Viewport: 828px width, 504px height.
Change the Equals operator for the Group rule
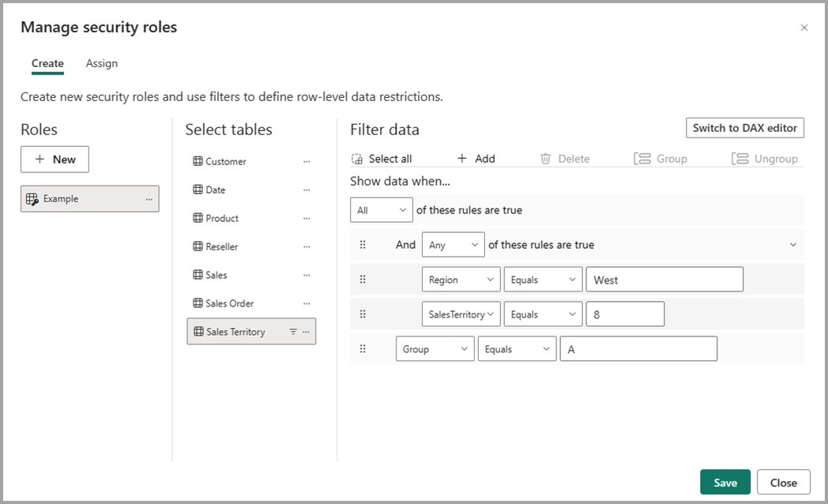517,349
